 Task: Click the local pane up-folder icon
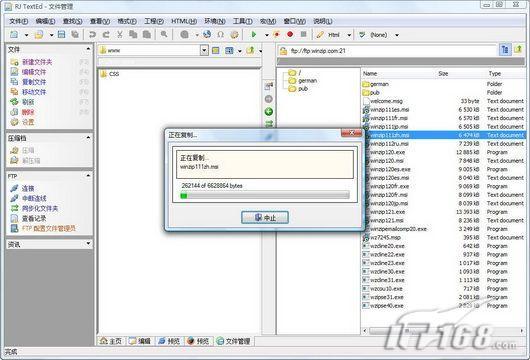250,51
